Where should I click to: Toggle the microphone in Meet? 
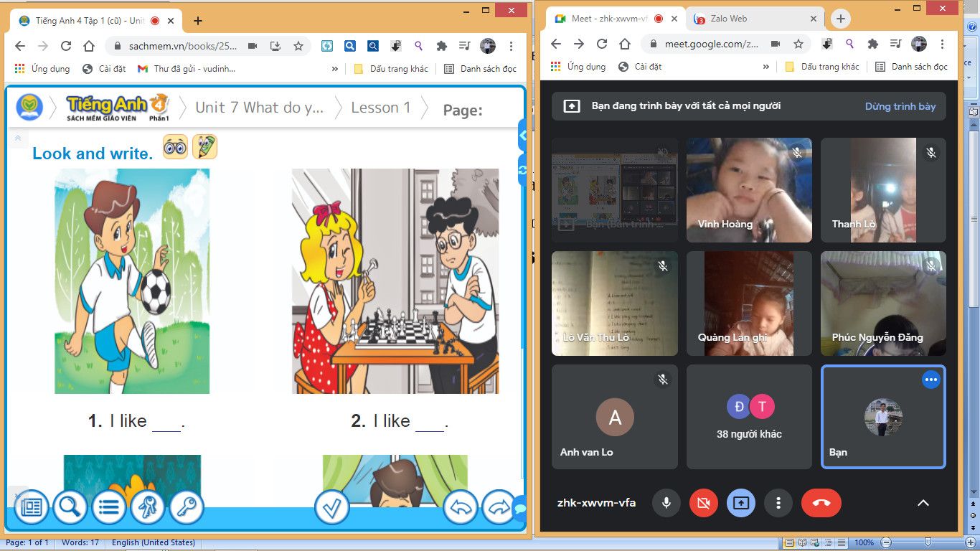[x=666, y=503]
